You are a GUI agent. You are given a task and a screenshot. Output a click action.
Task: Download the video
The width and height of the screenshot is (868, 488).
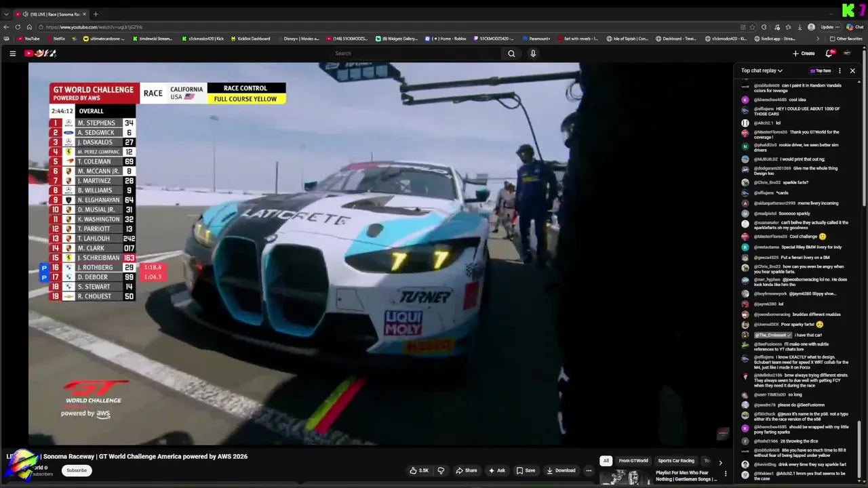560,470
